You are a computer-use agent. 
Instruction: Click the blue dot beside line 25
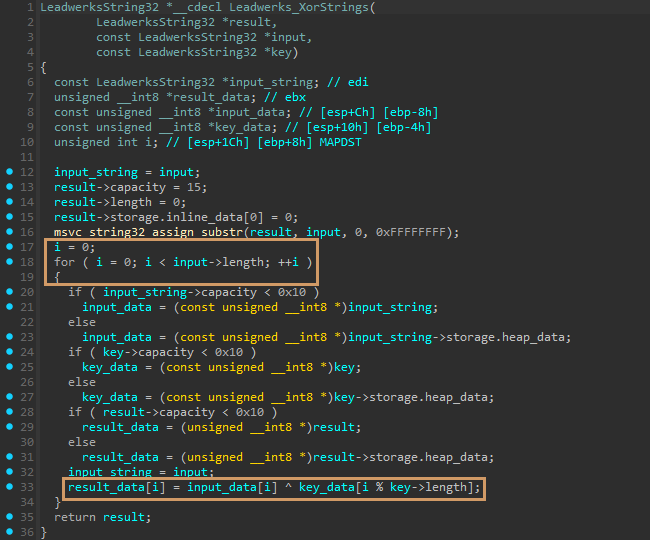pos(10,366)
